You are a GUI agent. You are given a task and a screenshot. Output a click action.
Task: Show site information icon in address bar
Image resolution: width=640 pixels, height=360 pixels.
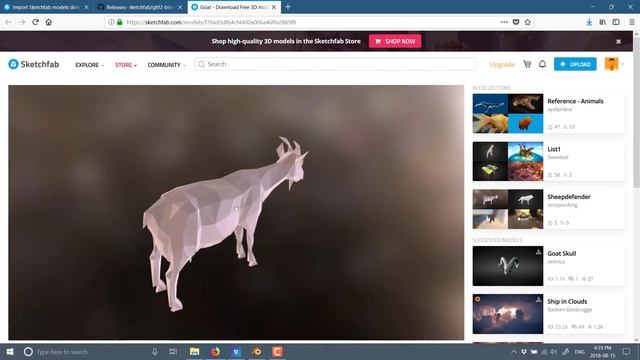111,22
